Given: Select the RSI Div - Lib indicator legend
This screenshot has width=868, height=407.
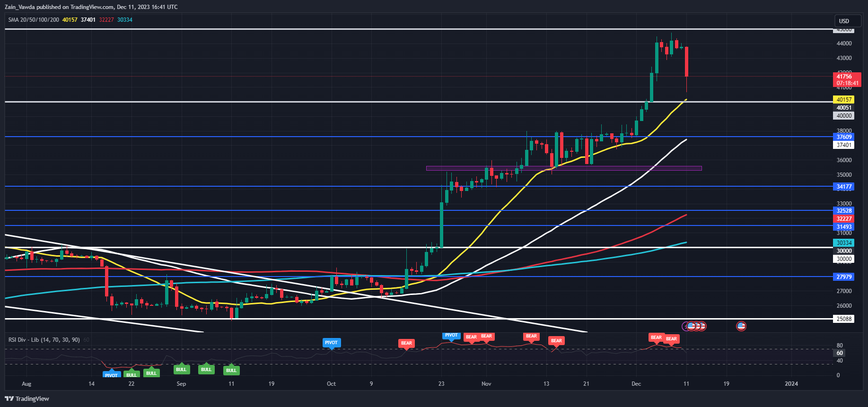Looking at the screenshot, I should (44, 340).
